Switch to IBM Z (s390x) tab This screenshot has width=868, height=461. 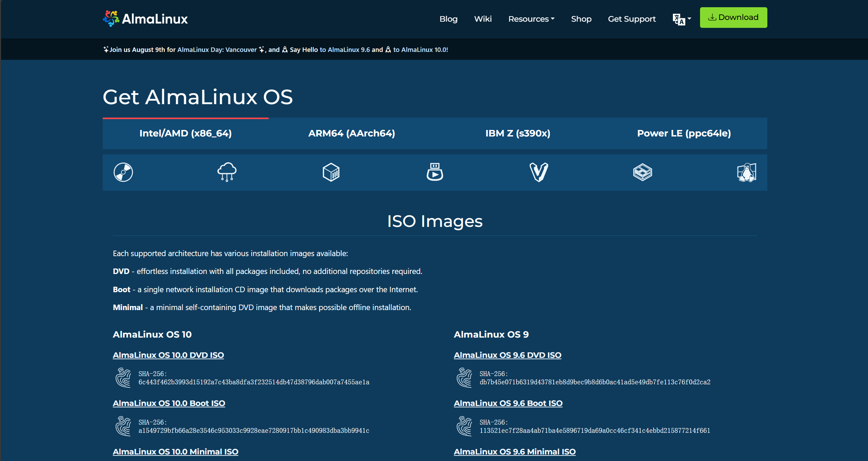[518, 133]
